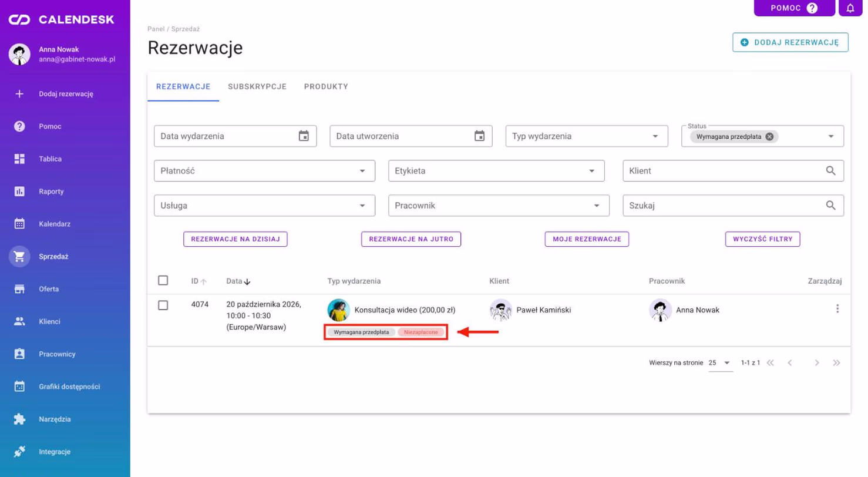Open calendar picker in Data utworzenia field

click(x=480, y=136)
